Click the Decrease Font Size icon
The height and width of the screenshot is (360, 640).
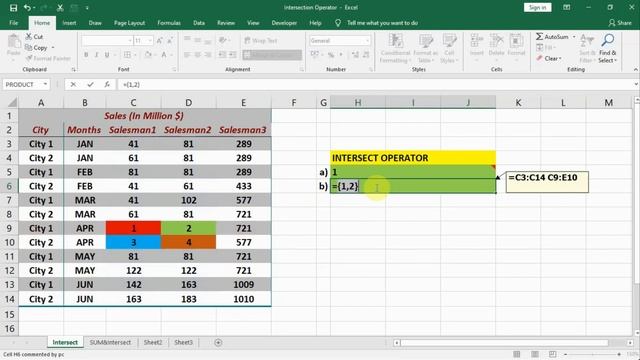click(170, 40)
